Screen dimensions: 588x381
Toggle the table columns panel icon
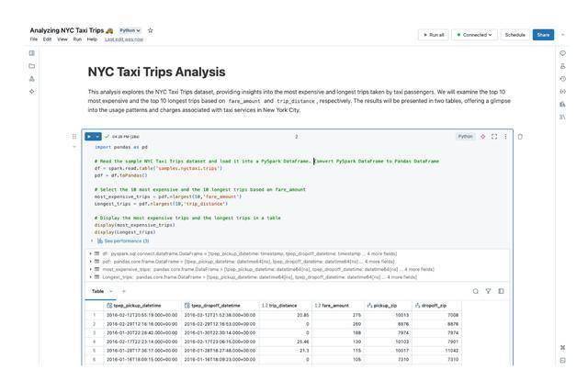click(501, 291)
